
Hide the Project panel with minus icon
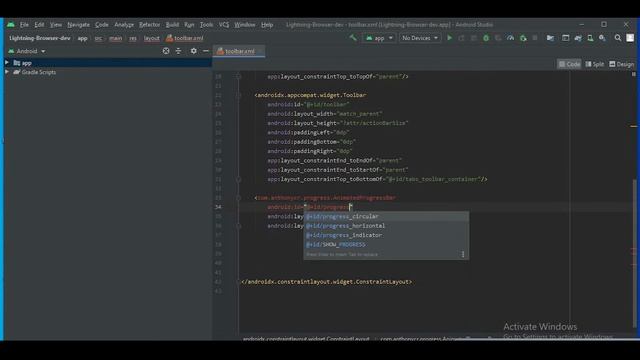206,51
